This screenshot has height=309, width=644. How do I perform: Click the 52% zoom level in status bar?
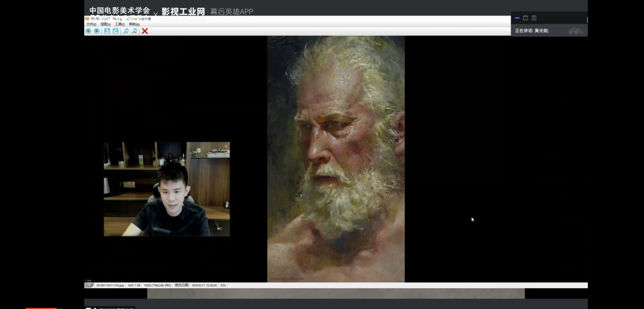[223, 286]
